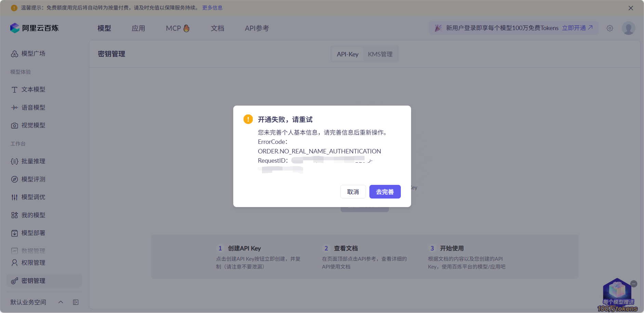This screenshot has width=644, height=313.
Task: Open the account avatar menu
Action: pos(628,28)
